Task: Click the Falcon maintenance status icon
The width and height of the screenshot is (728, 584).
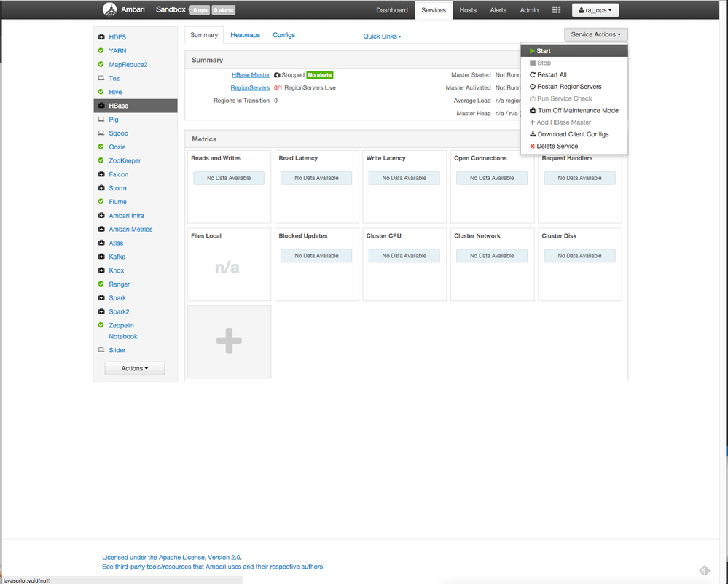Action: (101, 174)
